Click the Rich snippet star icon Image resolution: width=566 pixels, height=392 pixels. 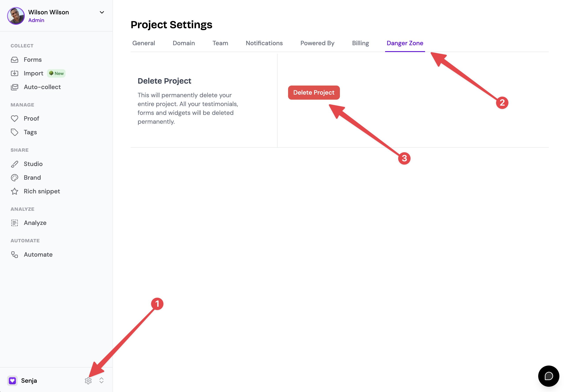point(15,191)
